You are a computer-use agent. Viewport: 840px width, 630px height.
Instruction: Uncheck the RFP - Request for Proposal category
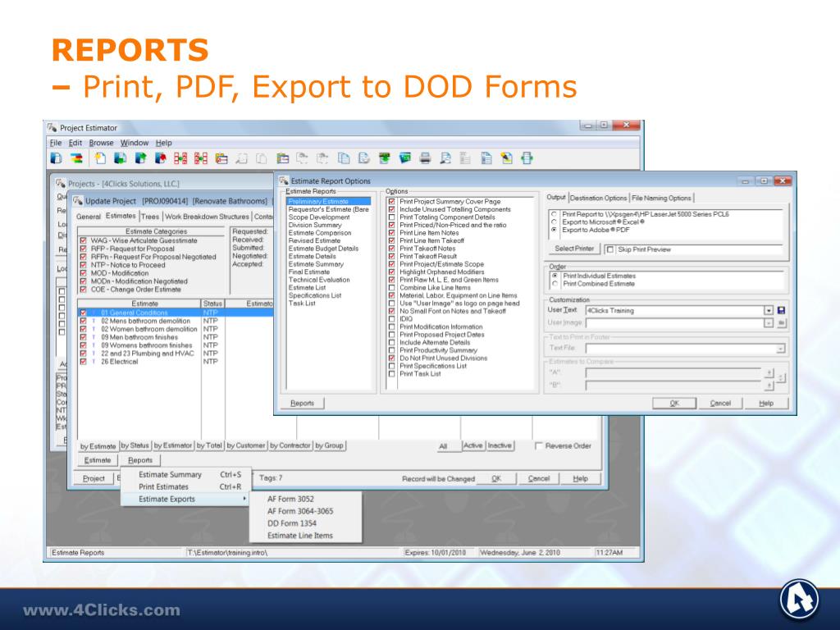click(83, 249)
